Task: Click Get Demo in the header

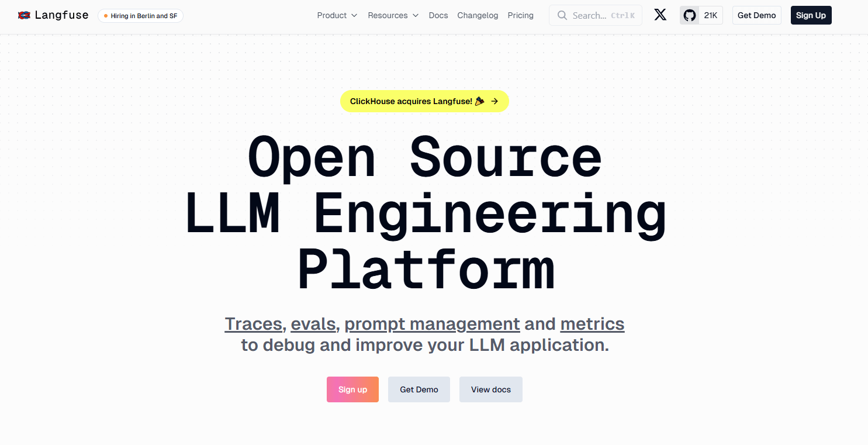Action: pos(756,15)
